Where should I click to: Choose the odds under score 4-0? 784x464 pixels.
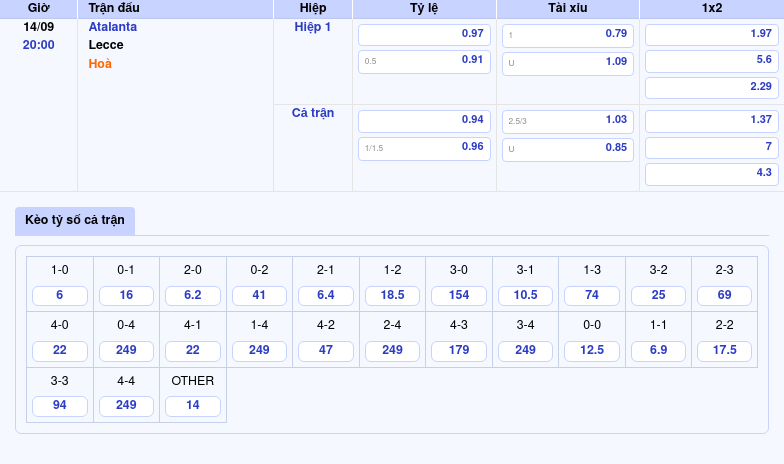click(x=60, y=350)
